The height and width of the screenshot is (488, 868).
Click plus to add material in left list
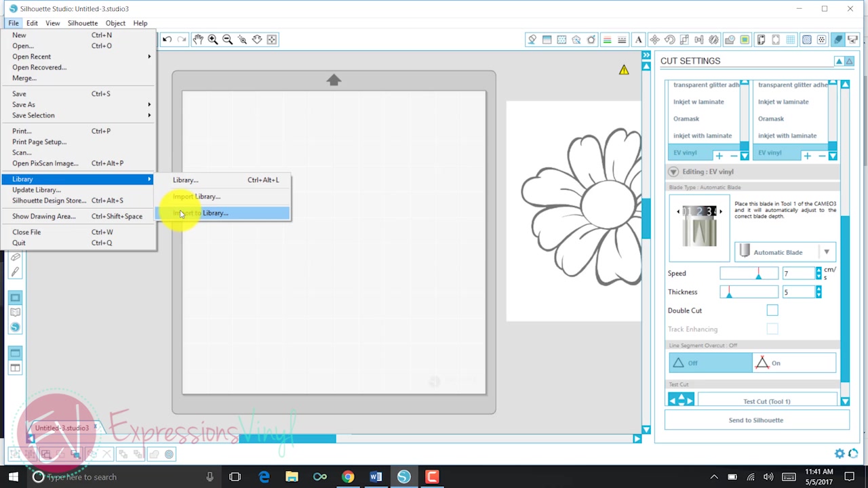719,156
